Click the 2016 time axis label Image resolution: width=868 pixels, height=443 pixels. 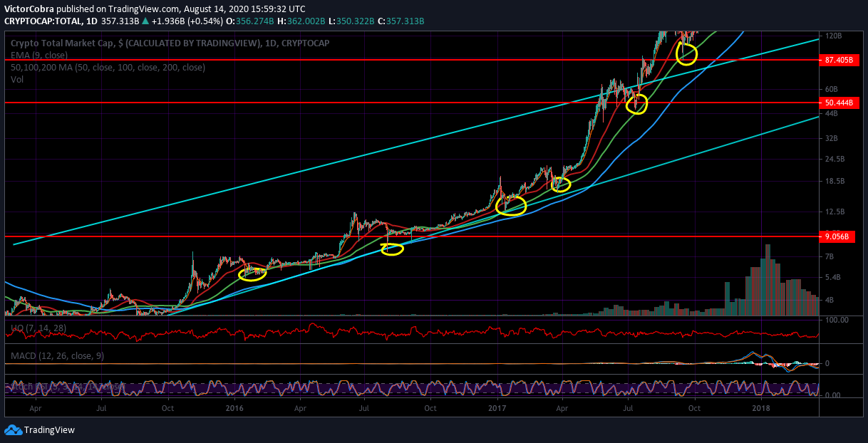pos(234,409)
